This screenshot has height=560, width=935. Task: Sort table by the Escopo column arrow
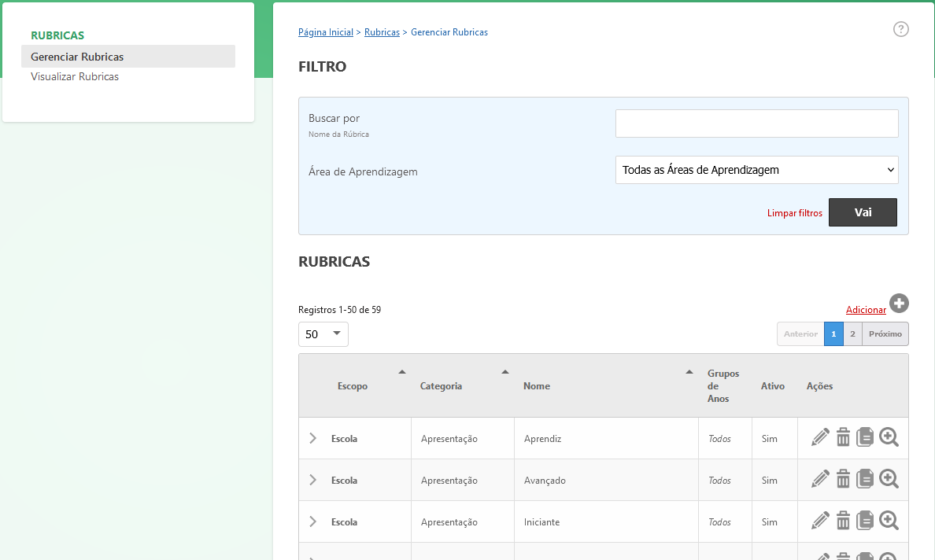[402, 372]
